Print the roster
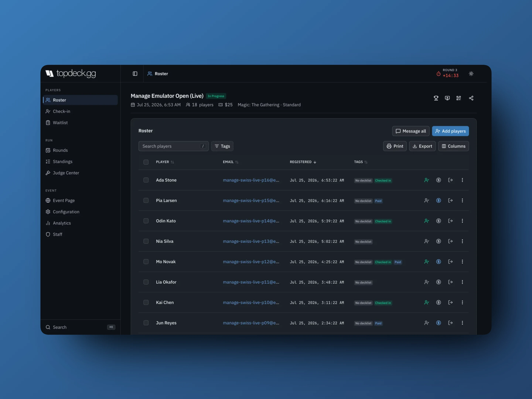Image resolution: width=532 pixels, height=399 pixels. [x=395, y=146]
